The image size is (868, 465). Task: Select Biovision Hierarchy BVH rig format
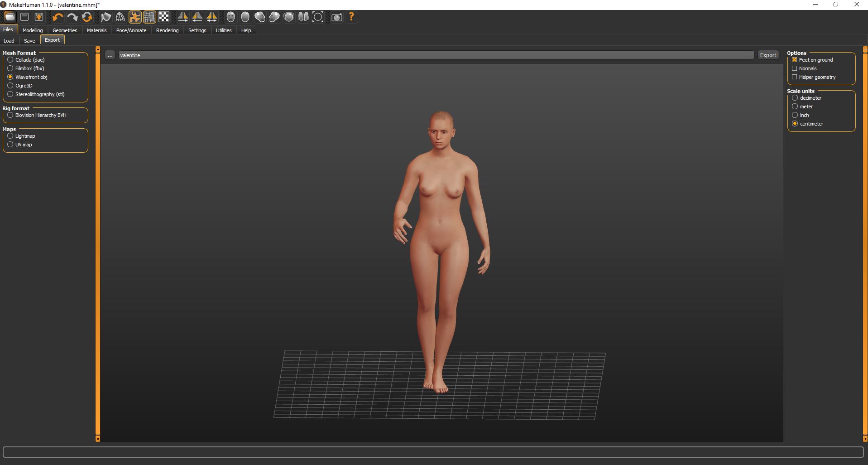(x=37, y=115)
